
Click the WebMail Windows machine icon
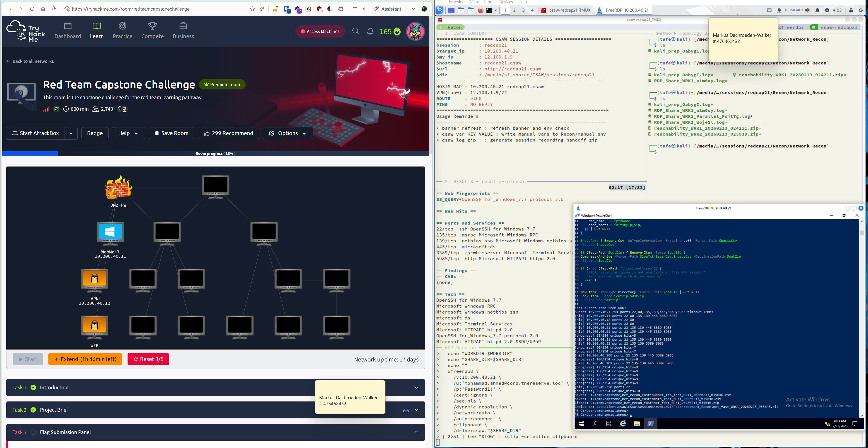110,232
